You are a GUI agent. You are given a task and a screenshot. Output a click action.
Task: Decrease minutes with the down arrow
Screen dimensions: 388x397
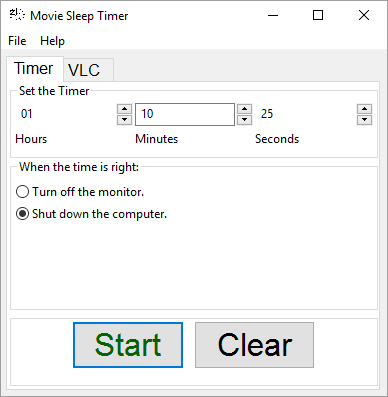[x=244, y=119]
